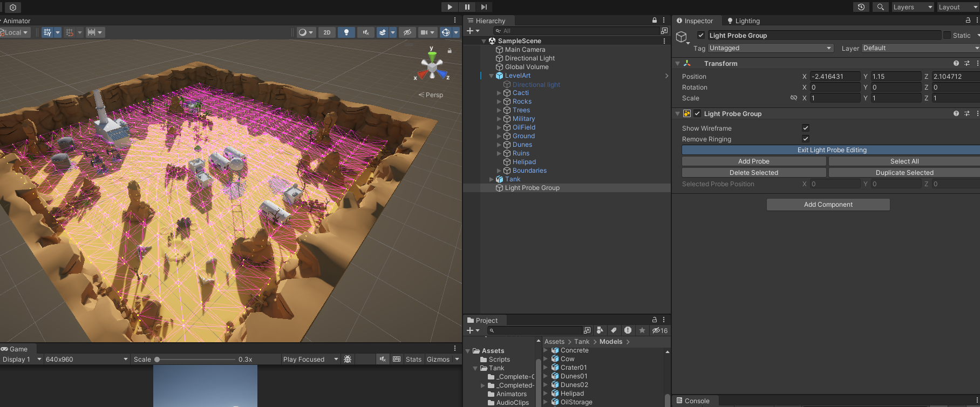The width and height of the screenshot is (980, 407).
Task: Open global search magnifier icon
Action: click(880, 7)
